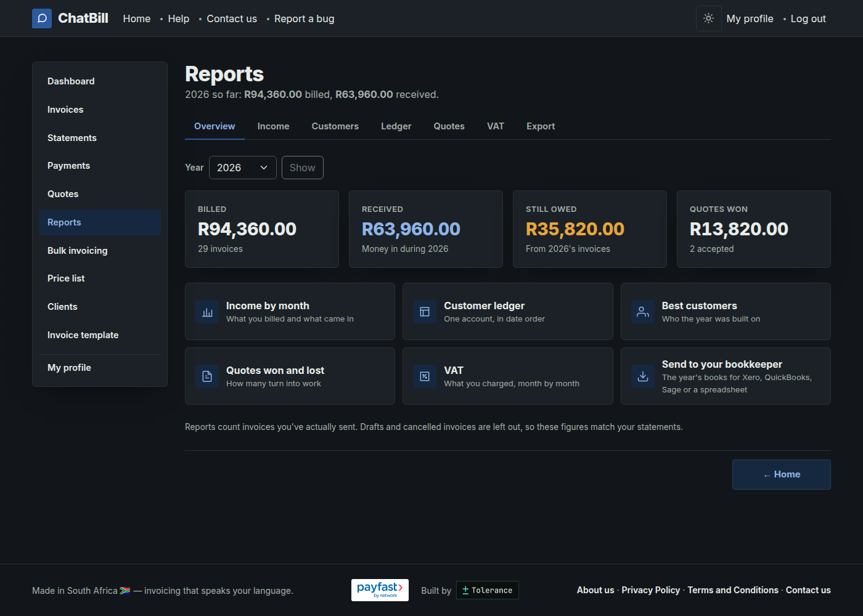Click the ChatBill brand name

click(83, 18)
